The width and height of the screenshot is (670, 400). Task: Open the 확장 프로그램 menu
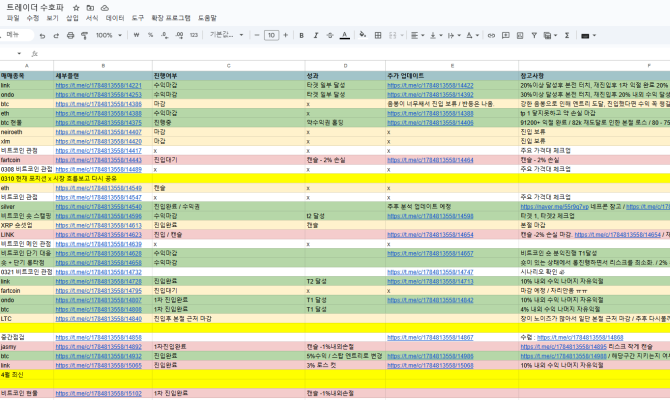point(169,18)
